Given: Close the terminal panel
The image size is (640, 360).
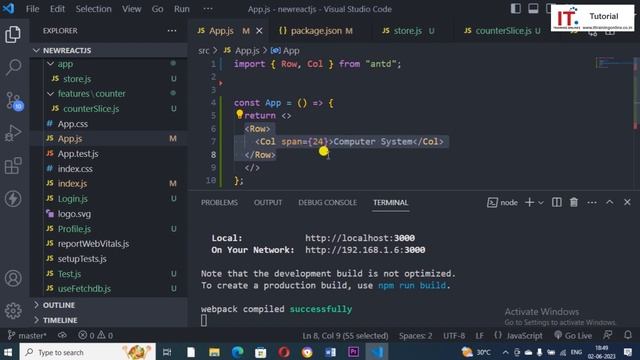Looking at the screenshot, I should (627, 202).
